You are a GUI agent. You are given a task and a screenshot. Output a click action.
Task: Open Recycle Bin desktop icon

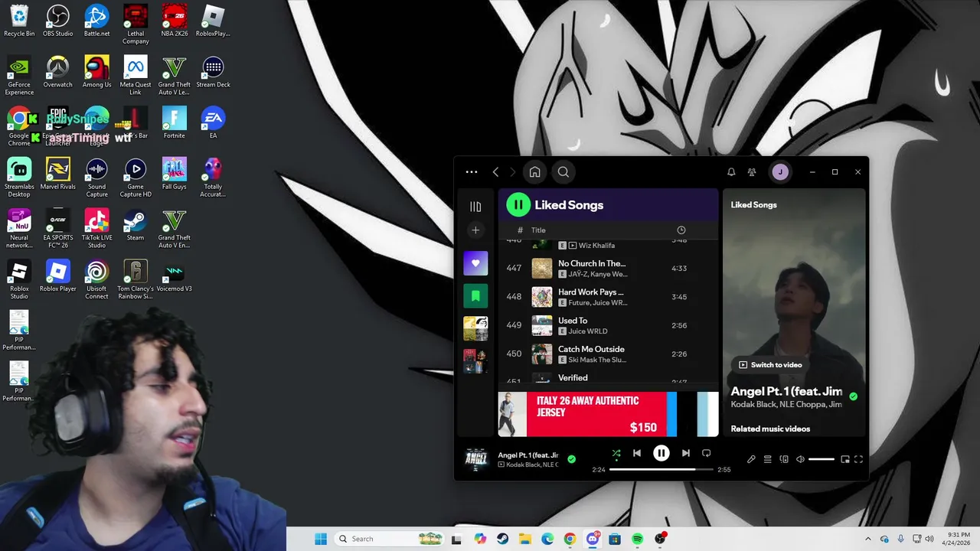tap(19, 21)
